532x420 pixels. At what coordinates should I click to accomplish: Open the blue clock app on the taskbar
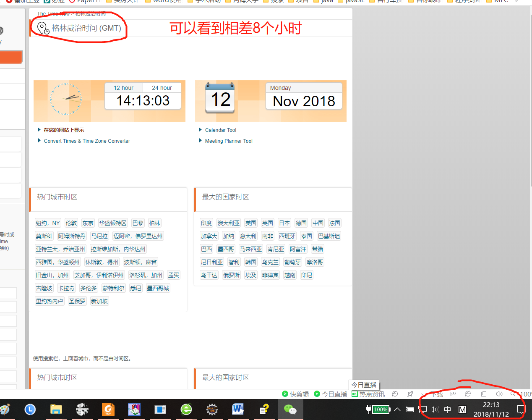pyautogui.click(x=30, y=409)
